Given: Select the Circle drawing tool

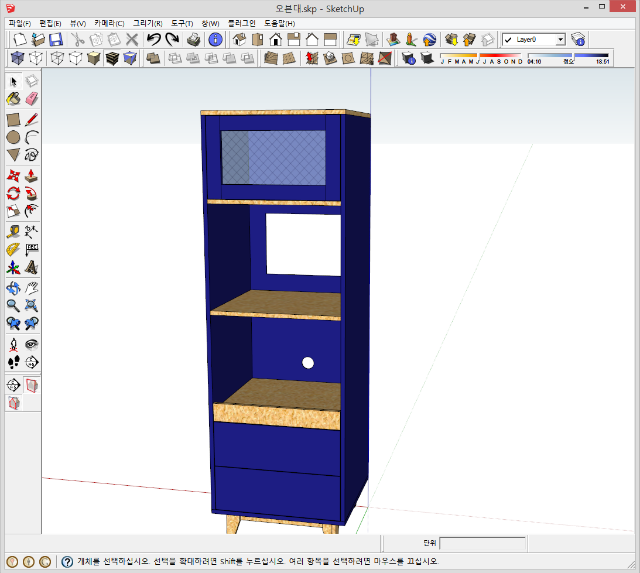Looking at the screenshot, I should [x=13, y=138].
